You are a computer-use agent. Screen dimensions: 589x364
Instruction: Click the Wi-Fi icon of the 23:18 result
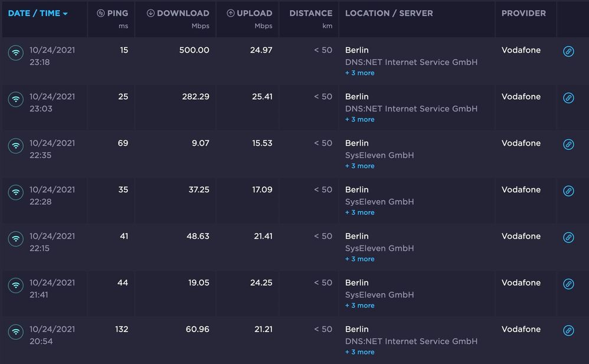click(x=16, y=53)
